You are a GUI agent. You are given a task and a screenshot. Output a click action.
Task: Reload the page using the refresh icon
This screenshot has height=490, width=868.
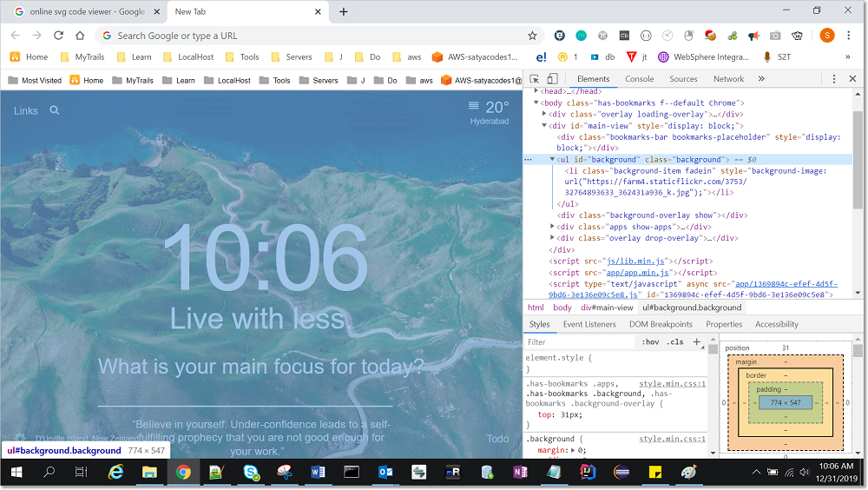(58, 36)
